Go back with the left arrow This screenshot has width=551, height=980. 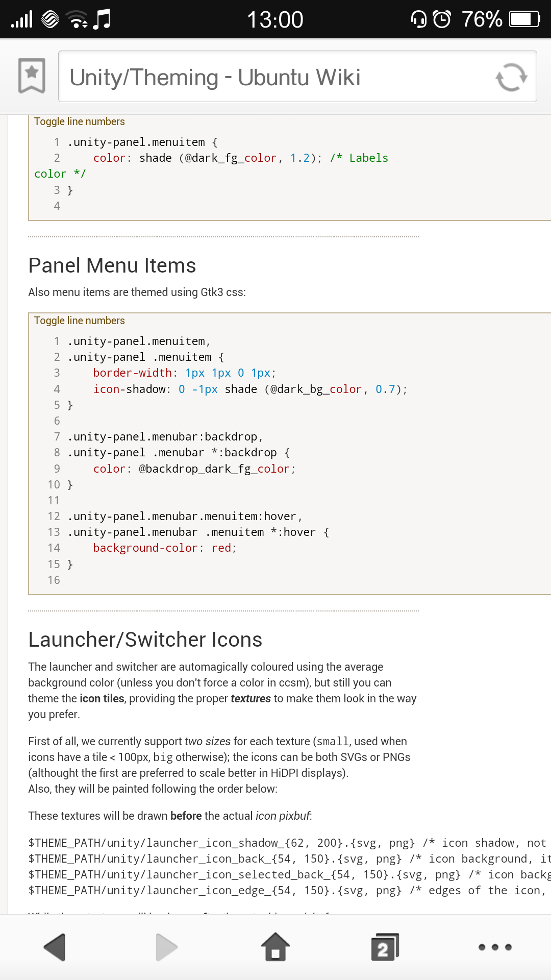click(x=55, y=947)
